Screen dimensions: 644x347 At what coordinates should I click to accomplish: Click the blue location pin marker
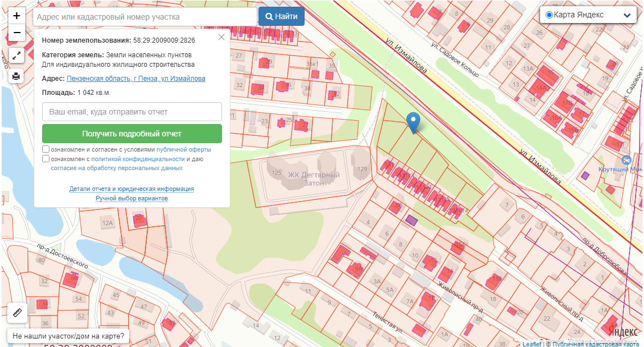(x=413, y=122)
